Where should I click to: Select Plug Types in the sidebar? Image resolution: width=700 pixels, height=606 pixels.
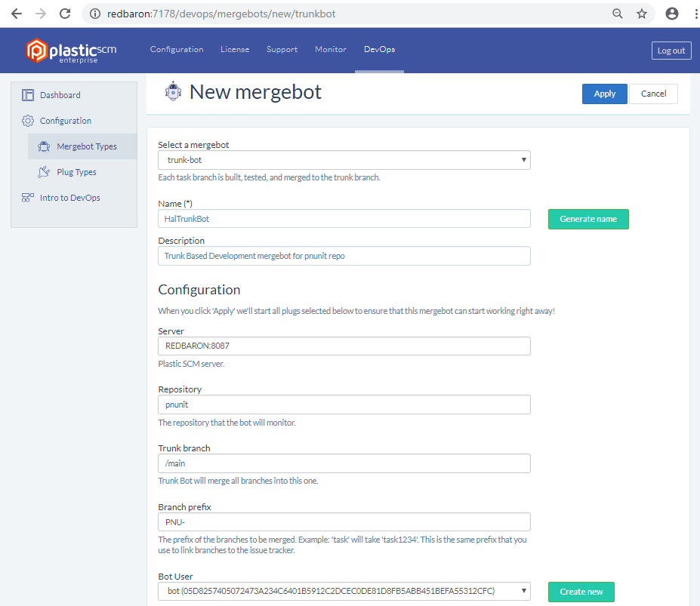point(76,172)
